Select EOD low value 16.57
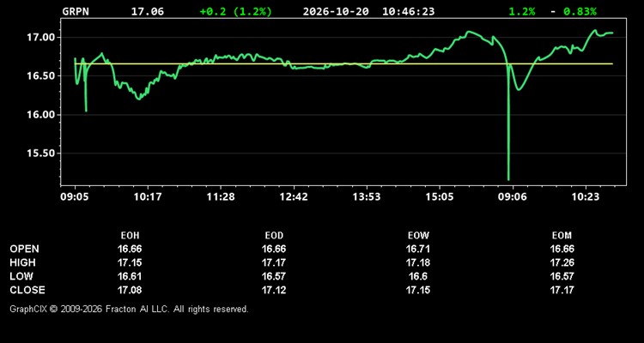 coord(274,276)
